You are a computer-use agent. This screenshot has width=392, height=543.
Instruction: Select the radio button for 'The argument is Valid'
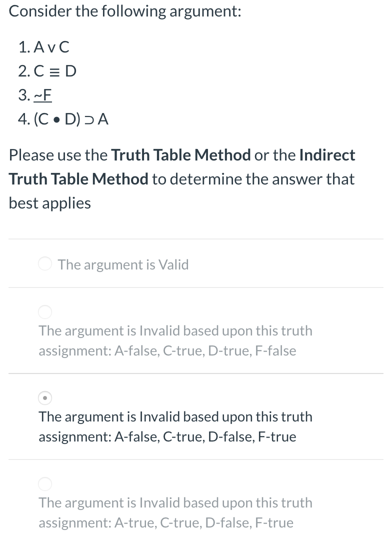click(x=44, y=263)
